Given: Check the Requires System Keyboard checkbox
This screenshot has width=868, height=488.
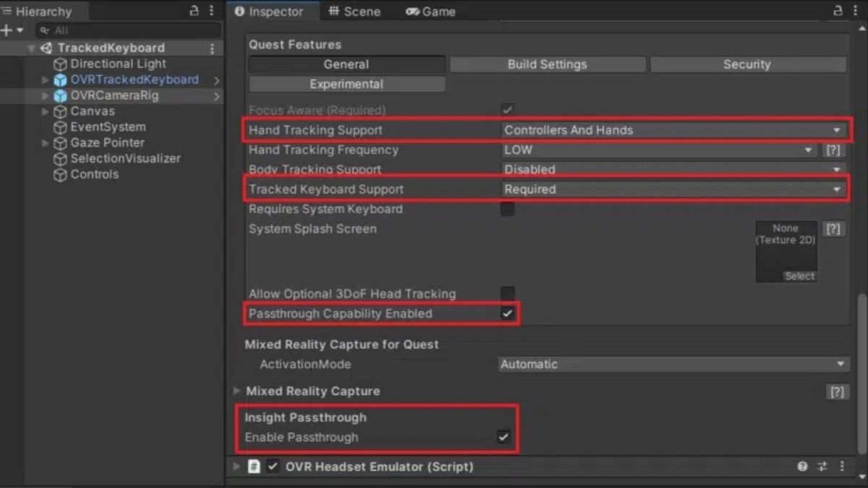Looking at the screenshot, I should coord(508,210).
